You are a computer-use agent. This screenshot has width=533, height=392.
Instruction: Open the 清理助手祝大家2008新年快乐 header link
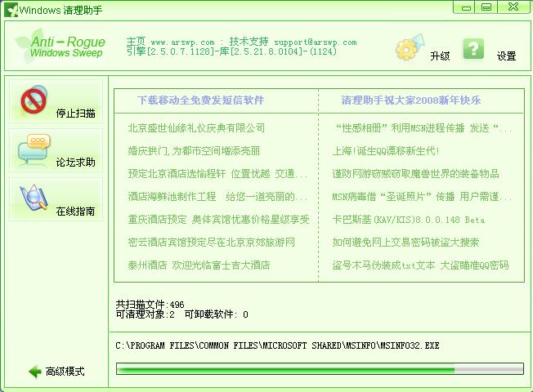(411, 100)
